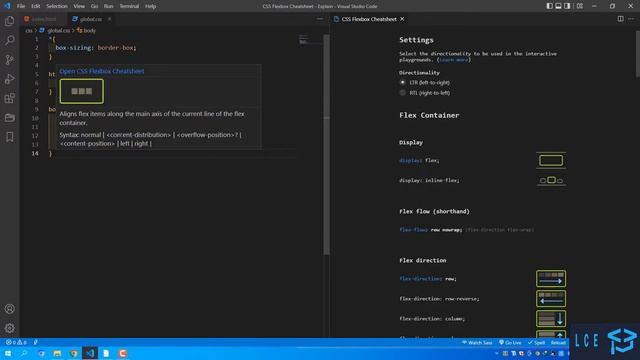Image resolution: width=640 pixels, height=360 pixels.
Task: Click the flex-direction column arrow thumbnail
Action: click(x=551, y=318)
